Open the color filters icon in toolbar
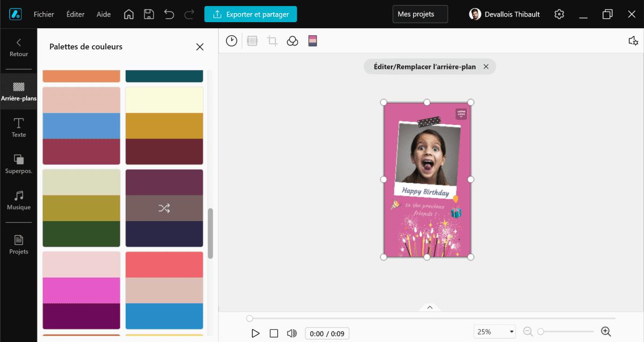Screen dimensions: 644x342 tap(292, 41)
